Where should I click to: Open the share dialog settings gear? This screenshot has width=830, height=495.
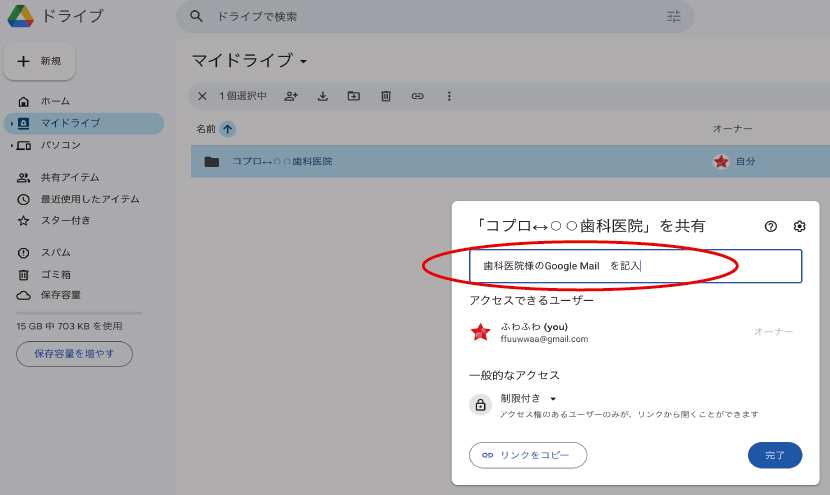point(799,226)
